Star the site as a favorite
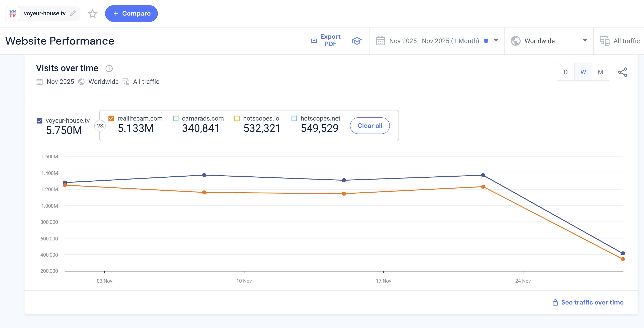 pos(92,13)
